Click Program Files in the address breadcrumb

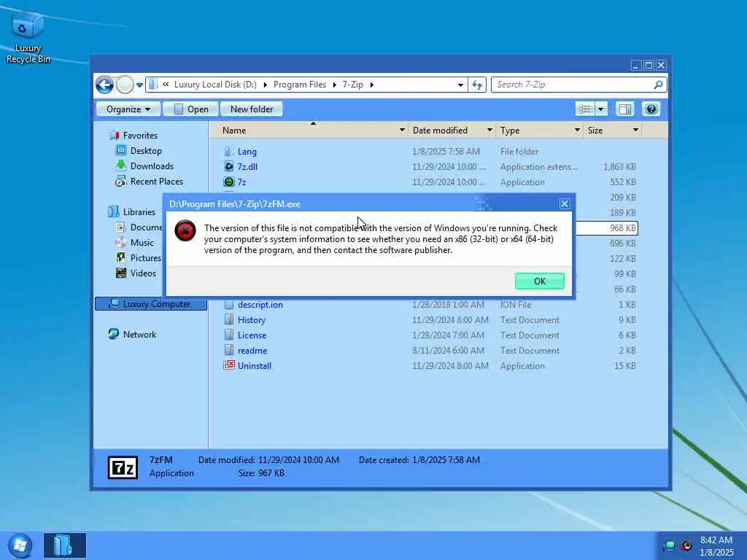pyautogui.click(x=300, y=85)
